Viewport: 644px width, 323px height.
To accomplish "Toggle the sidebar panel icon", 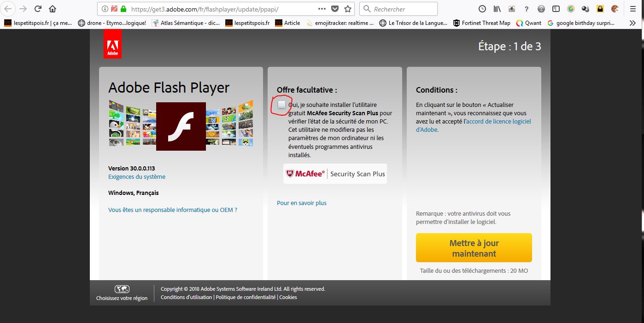I will [x=556, y=9].
